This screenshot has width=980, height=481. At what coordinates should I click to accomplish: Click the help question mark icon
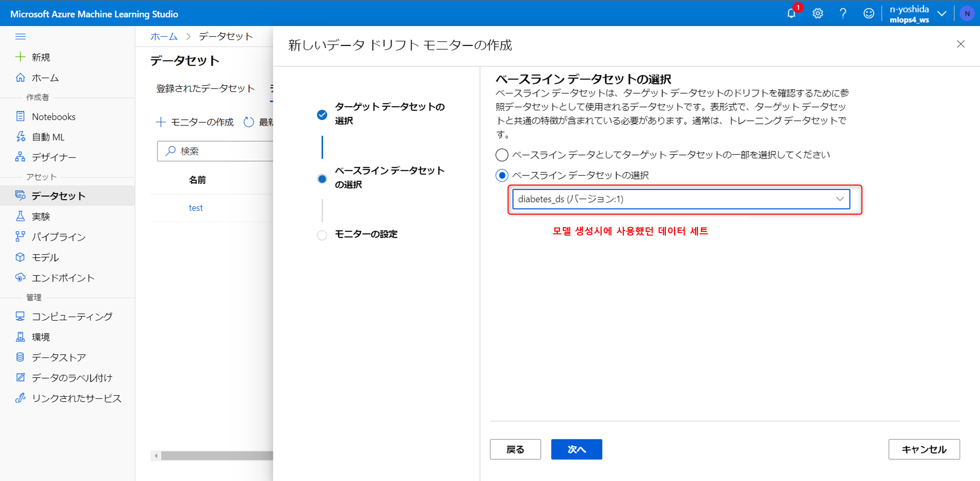[843, 14]
